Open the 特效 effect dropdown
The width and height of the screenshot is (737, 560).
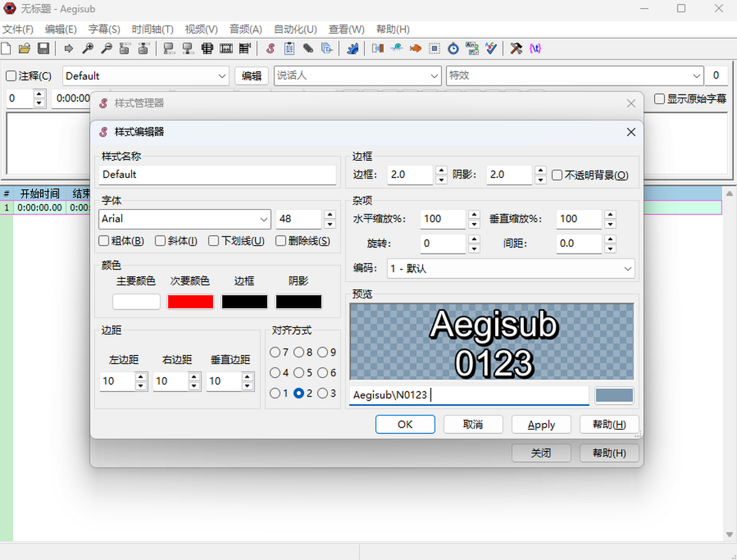(697, 76)
